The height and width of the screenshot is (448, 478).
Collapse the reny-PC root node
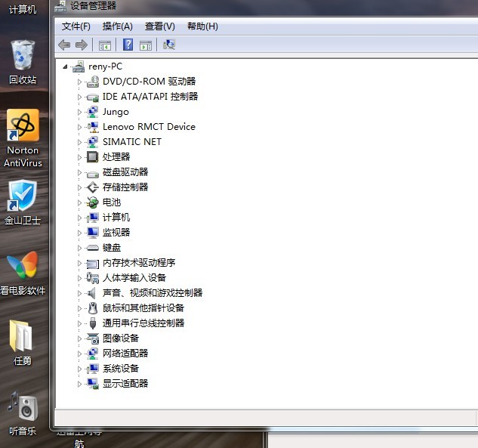click(66, 66)
